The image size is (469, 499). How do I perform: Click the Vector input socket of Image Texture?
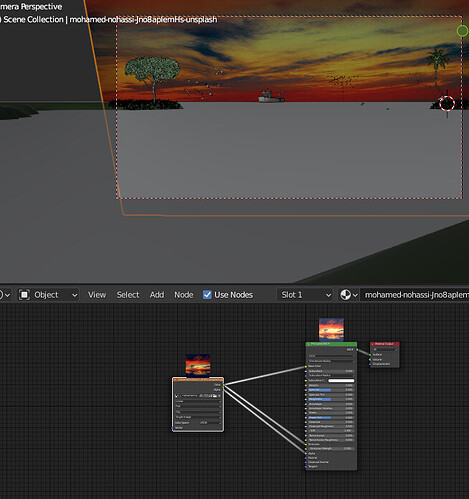[x=172, y=428]
